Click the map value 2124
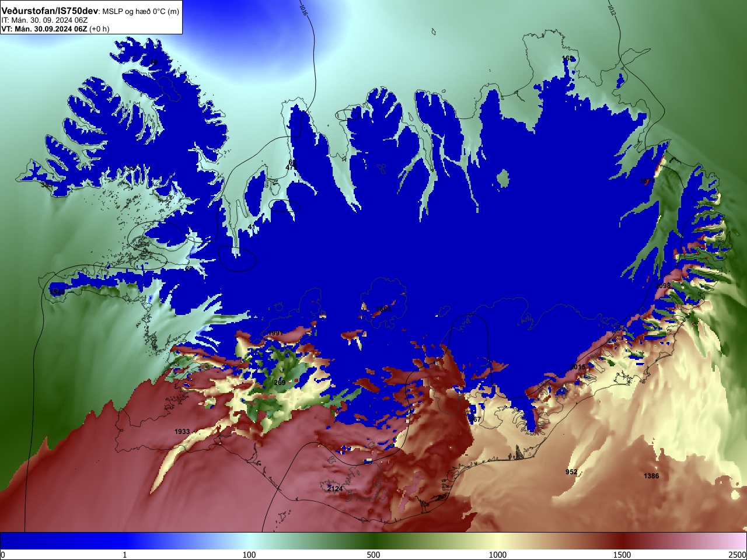This screenshot has width=747, height=560. 335,489
